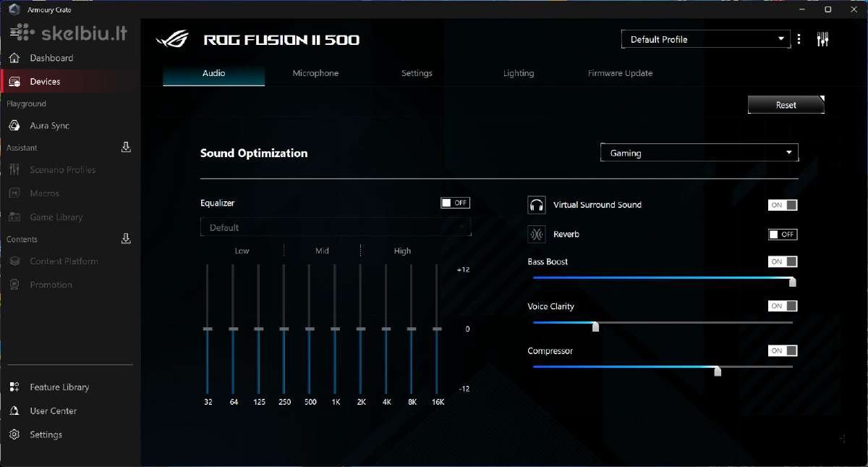Open the Settings tab for the headset
868x467 pixels.
(417, 74)
